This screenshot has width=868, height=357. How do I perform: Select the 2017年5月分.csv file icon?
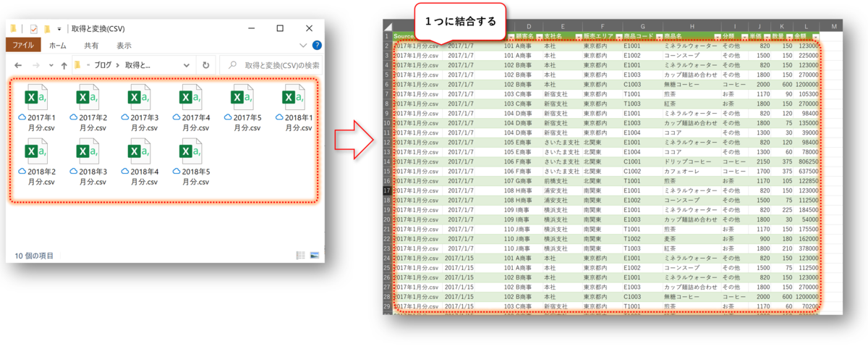coord(241,98)
